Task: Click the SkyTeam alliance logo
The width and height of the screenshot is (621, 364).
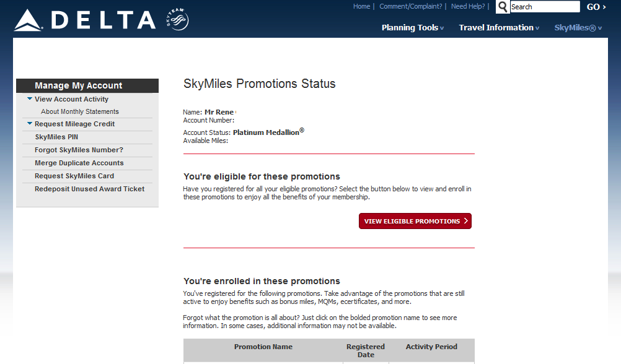Action: click(x=175, y=19)
